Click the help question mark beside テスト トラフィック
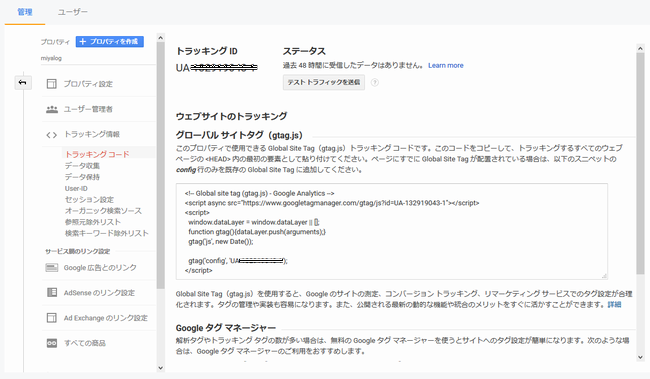650x379 pixels. click(x=375, y=82)
